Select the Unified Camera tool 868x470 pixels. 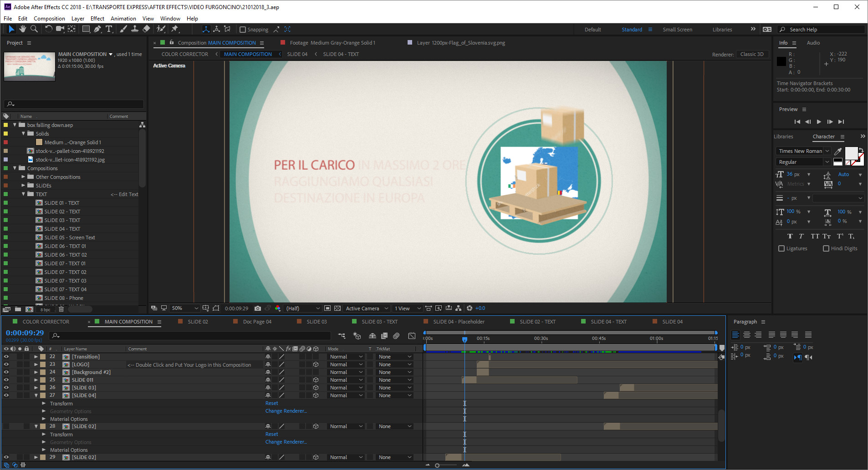tap(60, 29)
